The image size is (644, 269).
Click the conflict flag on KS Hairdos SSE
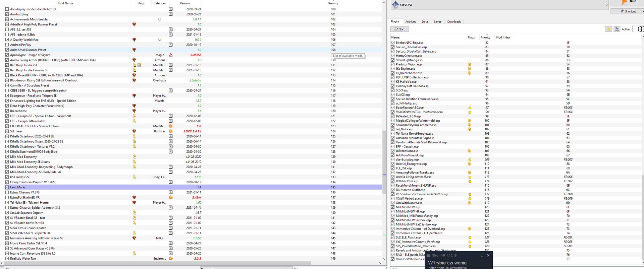(135, 177)
